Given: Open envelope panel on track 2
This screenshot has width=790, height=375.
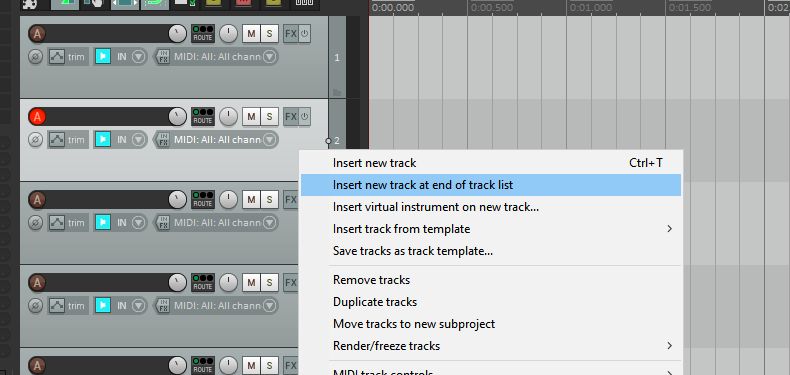Looking at the screenshot, I should [56, 140].
